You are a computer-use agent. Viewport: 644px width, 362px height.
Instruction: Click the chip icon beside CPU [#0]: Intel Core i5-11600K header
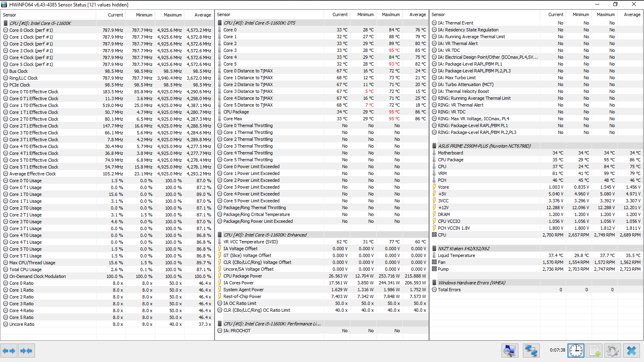click(x=6, y=23)
